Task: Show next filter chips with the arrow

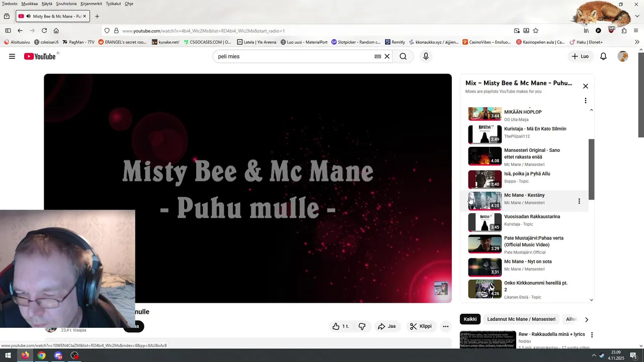Action: pyautogui.click(x=586, y=319)
